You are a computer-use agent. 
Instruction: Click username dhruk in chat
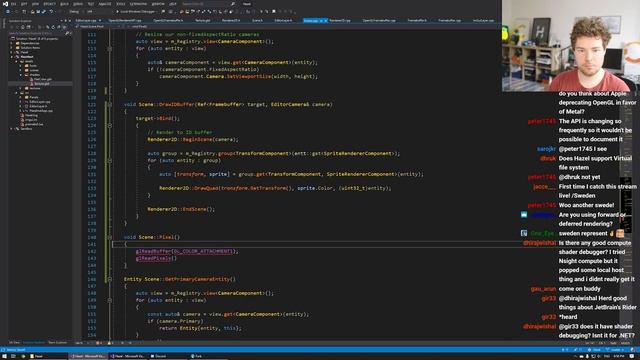[548, 158]
